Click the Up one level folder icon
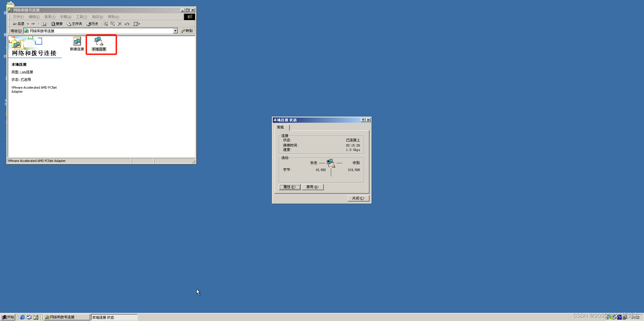The width and height of the screenshot is (644, 321). tap(44, 24)
